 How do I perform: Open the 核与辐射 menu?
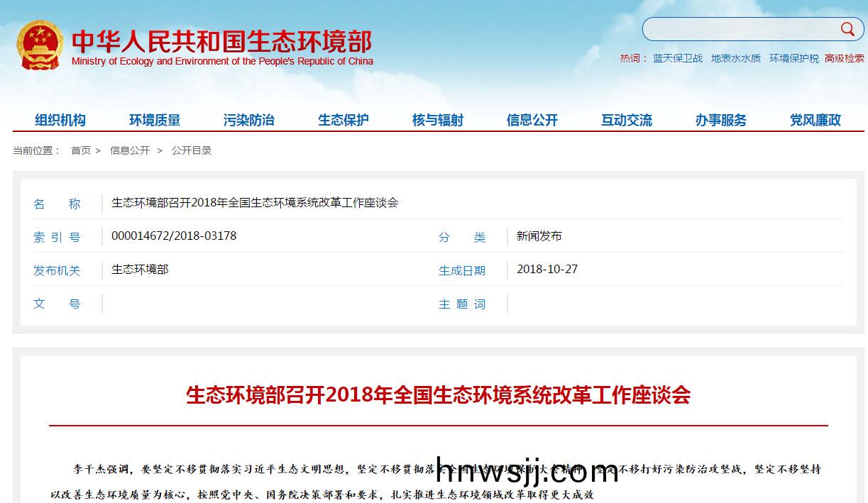pos(438,120)
